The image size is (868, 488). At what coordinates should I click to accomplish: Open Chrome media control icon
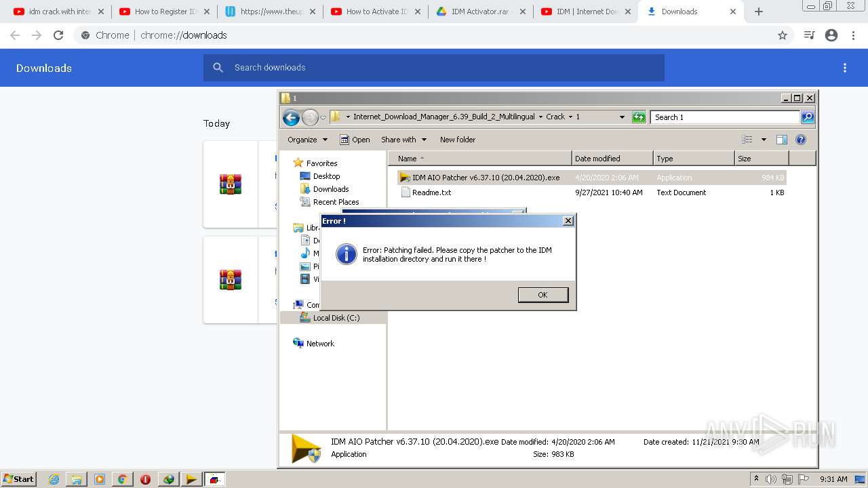(809, 35)
